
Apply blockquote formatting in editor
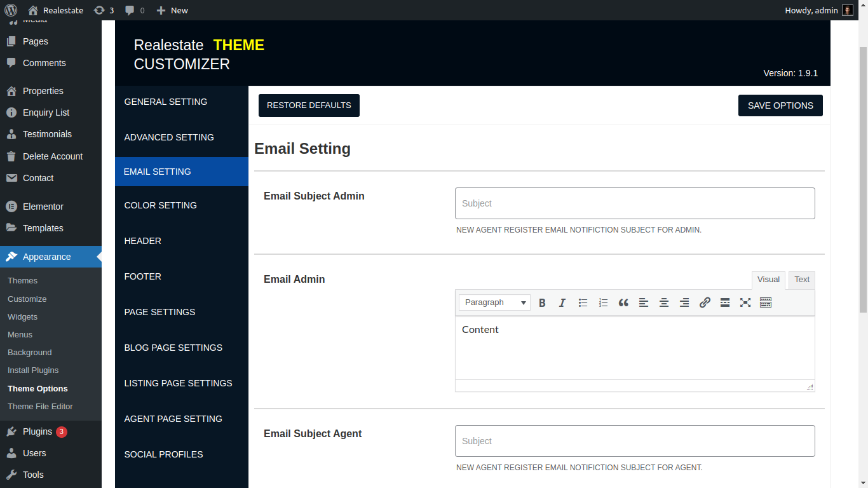point(623,302)
